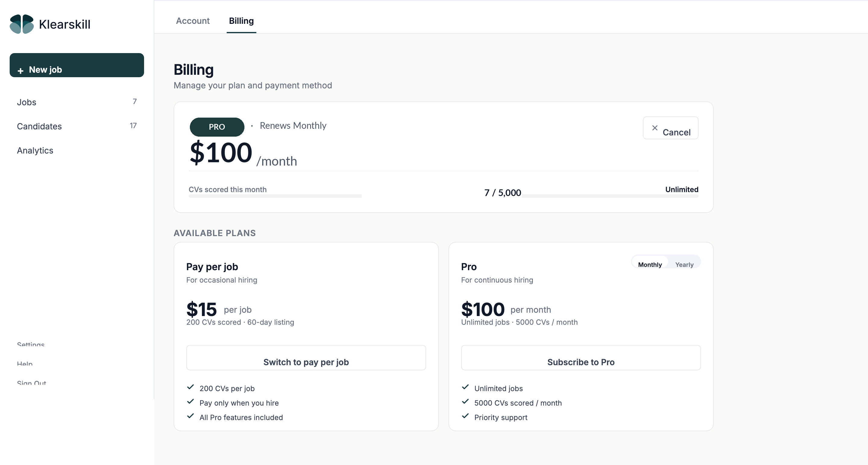
Task: Click the X icon on Cancel button
Action: click(x=655, y=128)
